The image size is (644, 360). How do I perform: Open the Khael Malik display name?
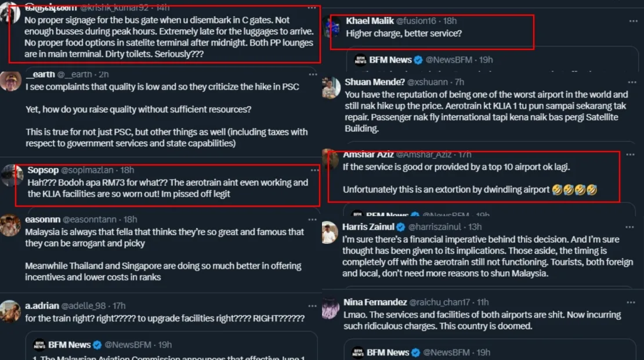tap(370, 21)
